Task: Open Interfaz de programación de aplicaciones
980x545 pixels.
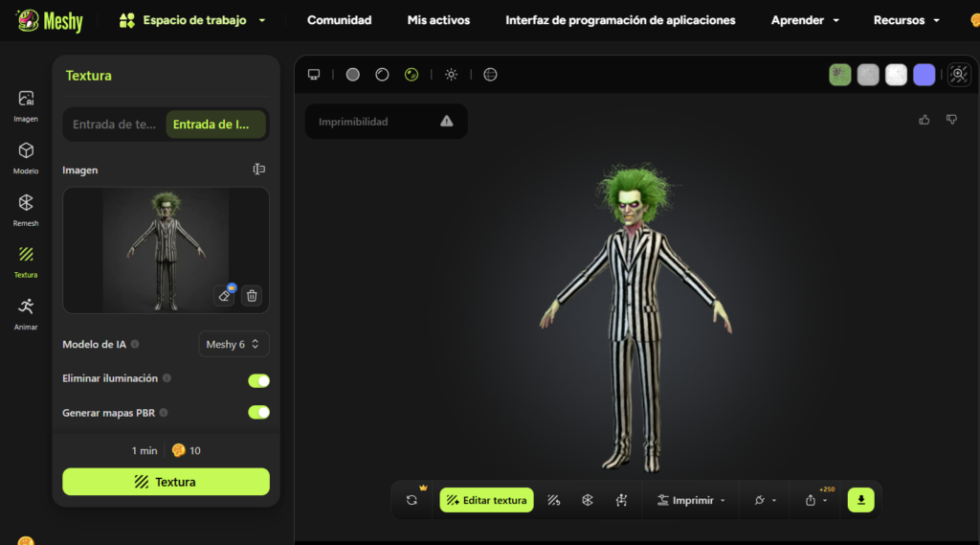Action: pyautogui.click(x=620, y=21)
